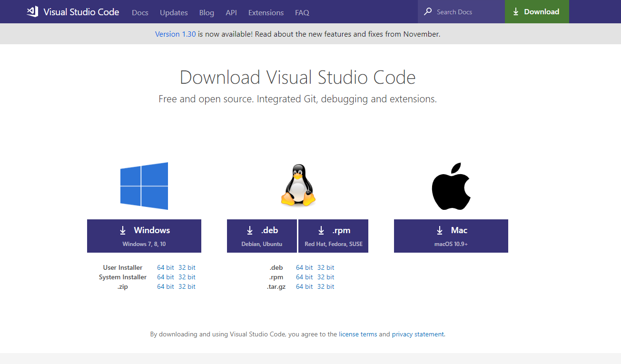This screenshot has height=364, width=621.
Task: Select Linux .deb 32 bit link
Action: pos(326,267)
